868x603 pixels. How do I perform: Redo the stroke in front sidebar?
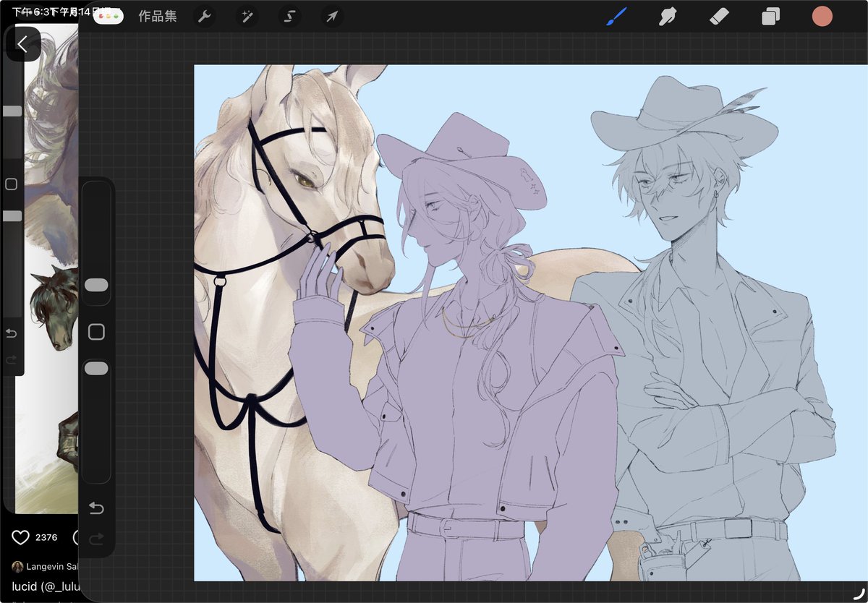pyautogui.click(x=96, y=539)
